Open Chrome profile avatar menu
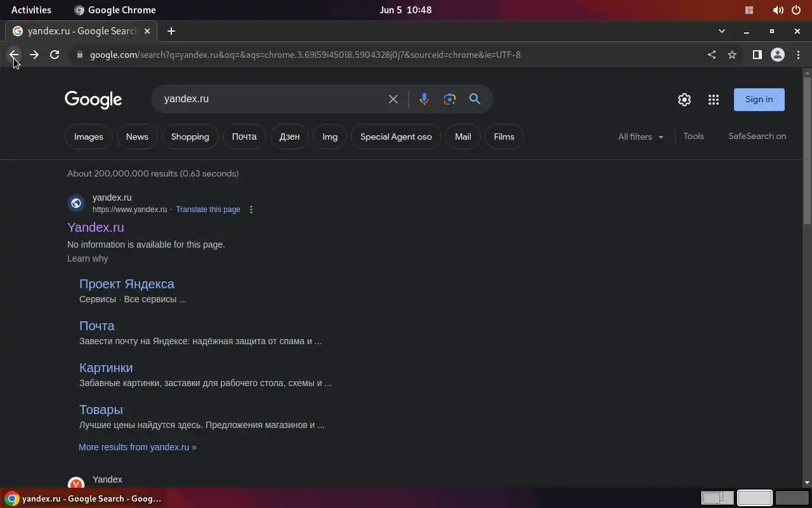 (778, 55)
